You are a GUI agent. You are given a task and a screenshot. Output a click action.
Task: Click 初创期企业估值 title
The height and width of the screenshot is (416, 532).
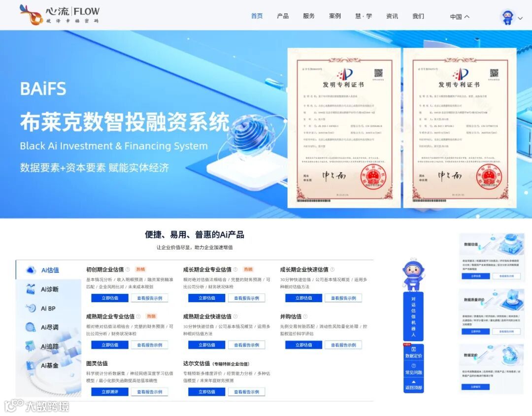click(105, 269)
